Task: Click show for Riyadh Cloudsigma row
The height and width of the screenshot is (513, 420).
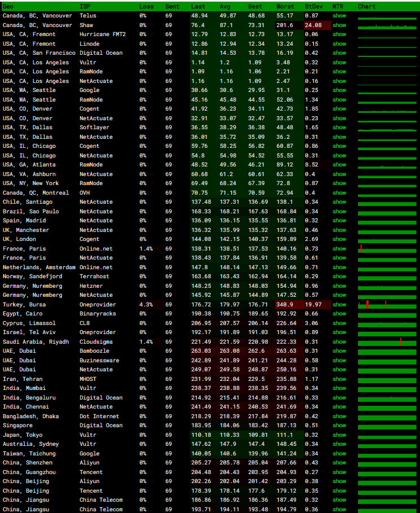Action: [339, 342]
